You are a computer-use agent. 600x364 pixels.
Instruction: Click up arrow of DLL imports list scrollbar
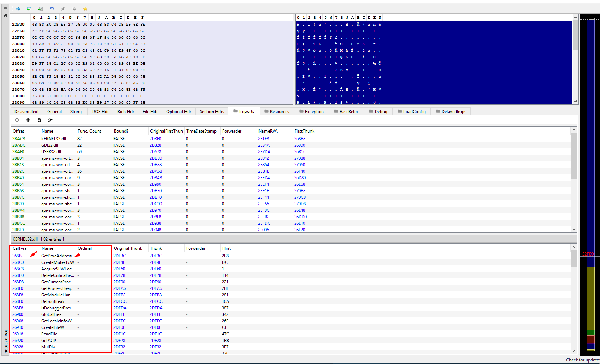pyautogui.click(x=574, y=130)
